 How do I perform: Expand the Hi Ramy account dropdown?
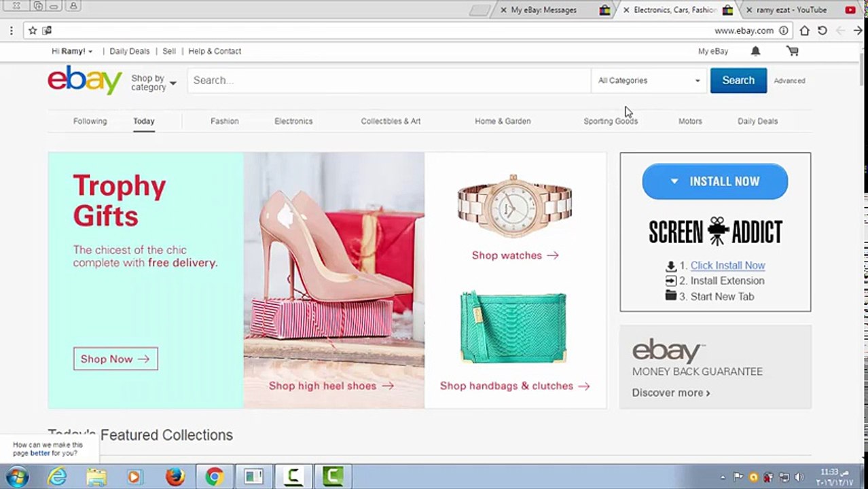pos(72,51)
